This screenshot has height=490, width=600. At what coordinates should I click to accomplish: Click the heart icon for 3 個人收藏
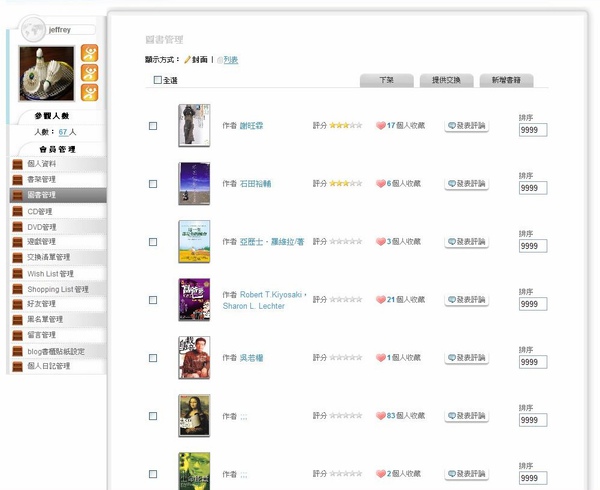pos(381,242)
